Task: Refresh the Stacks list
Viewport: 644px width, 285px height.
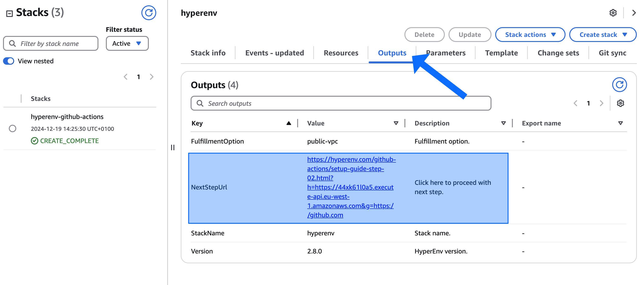Action: 149,13
